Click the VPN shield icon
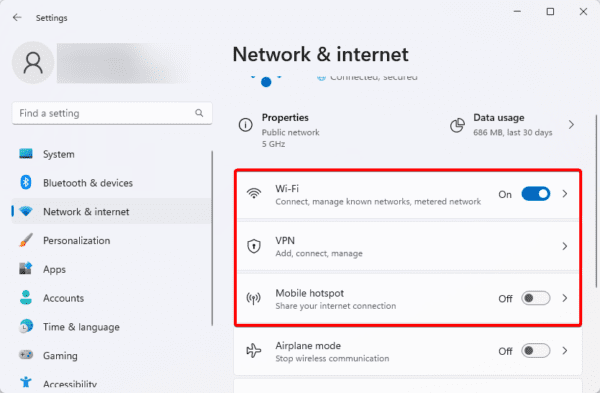This screenshot has height=393, width=600. (254, 246)
